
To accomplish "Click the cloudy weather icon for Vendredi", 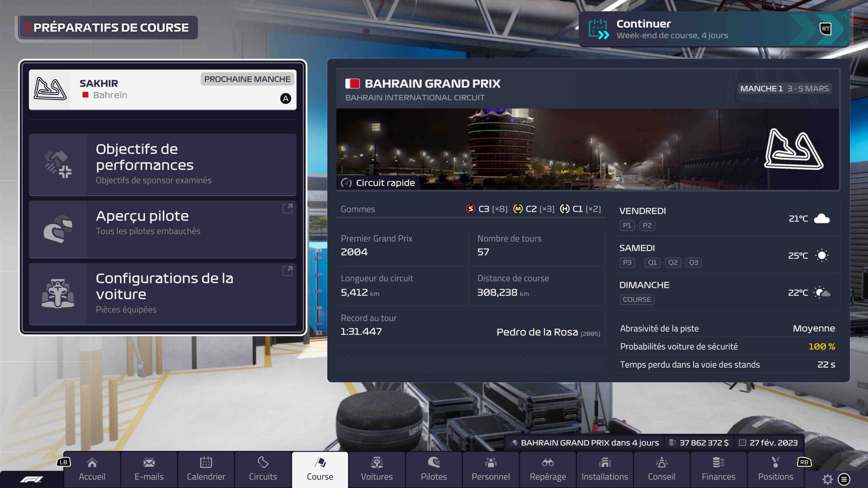I will [x=822, y=219].
